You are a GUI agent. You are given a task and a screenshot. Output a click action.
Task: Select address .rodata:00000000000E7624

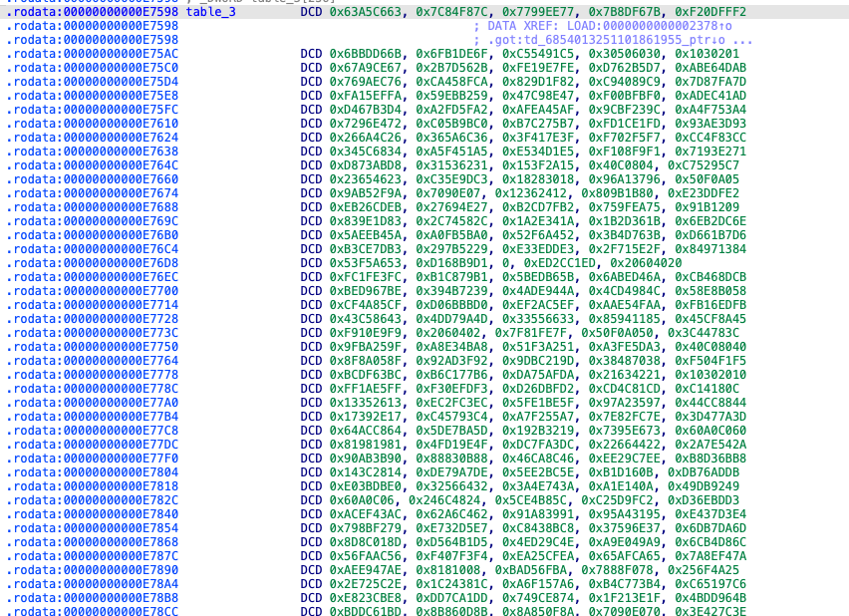[93, 138]
